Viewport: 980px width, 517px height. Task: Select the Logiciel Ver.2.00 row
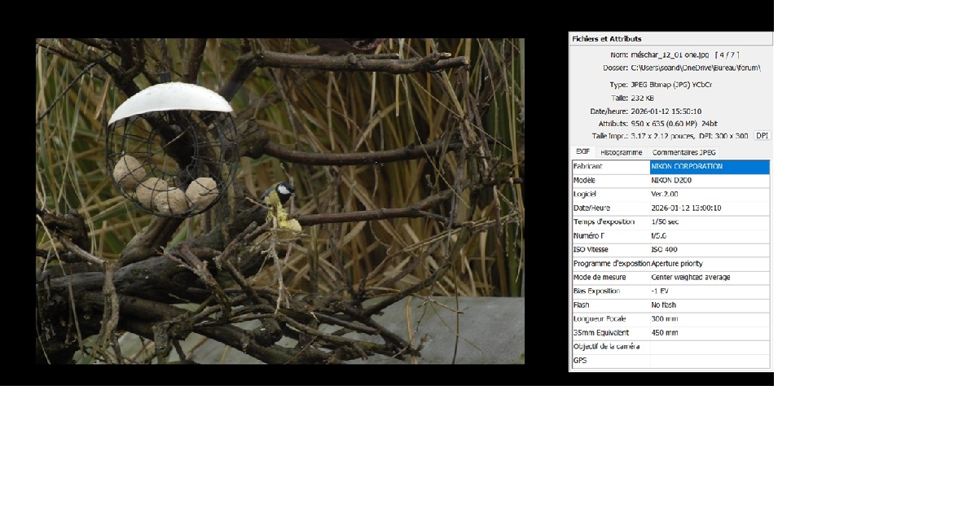point(670,195)
